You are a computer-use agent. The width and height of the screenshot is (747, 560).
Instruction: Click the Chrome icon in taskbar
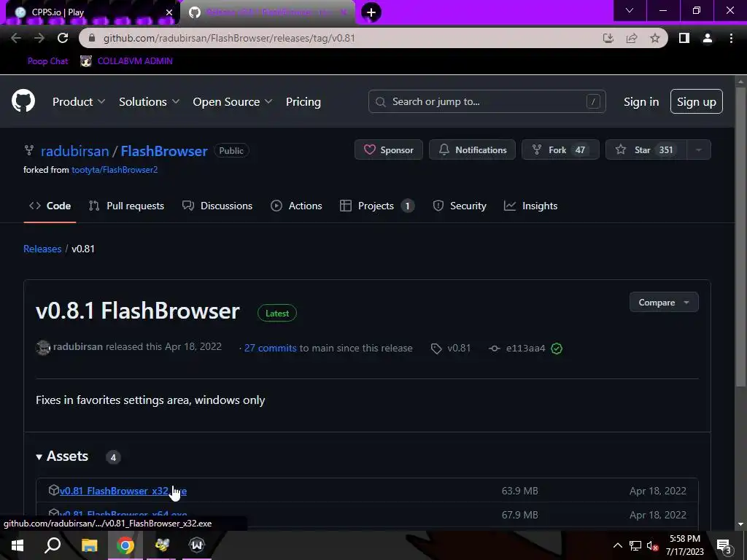point(125,545)
